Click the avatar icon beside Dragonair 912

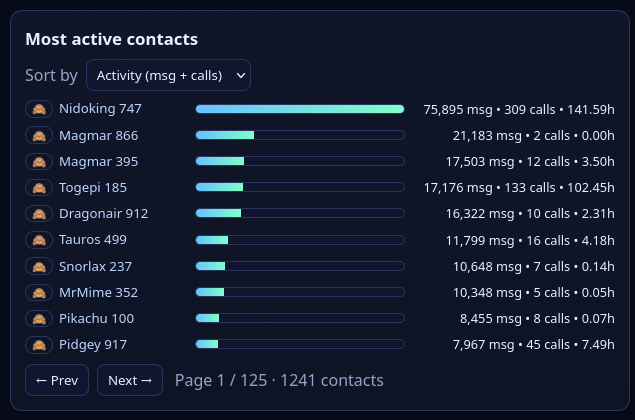(x=39, y=213)
